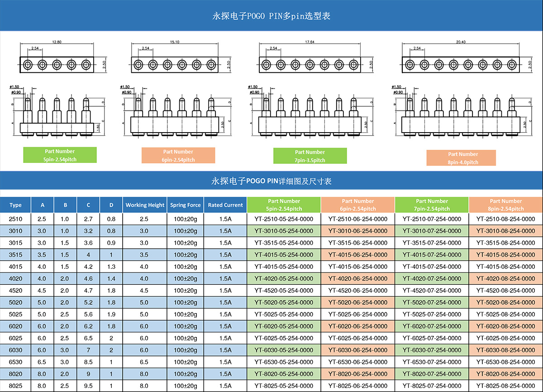The height and width of the screenshot is (392, 543).
Task: Click the 12.80 width dimension text
Action: (57, 42)
